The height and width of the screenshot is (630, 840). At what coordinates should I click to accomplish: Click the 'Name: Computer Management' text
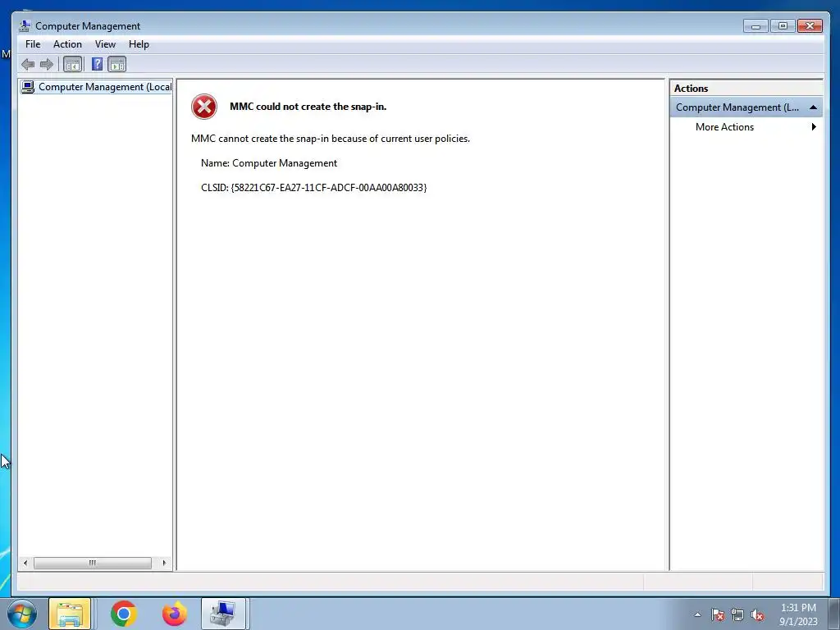pos(269,163)
